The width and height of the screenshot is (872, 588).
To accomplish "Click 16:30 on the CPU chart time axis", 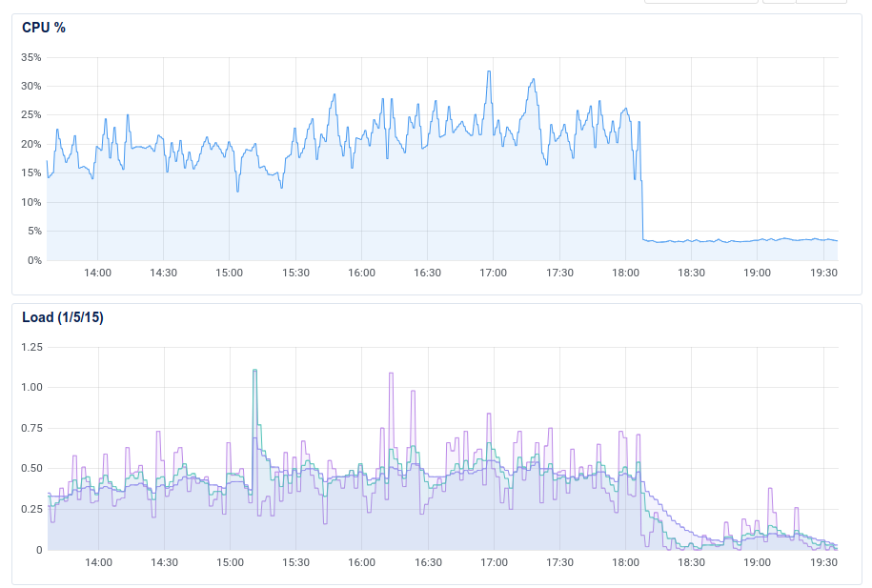I will [x=427, y=274].
